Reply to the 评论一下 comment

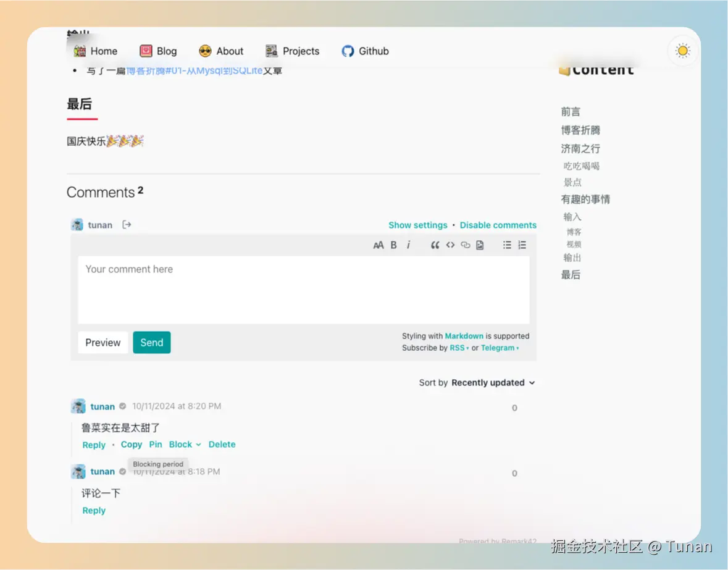pos(94,511)
